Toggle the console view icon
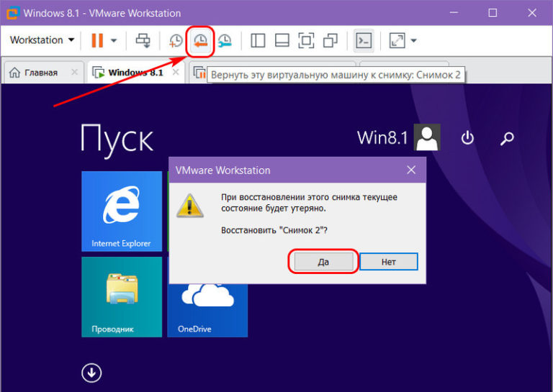 click(x=364, y=40)
